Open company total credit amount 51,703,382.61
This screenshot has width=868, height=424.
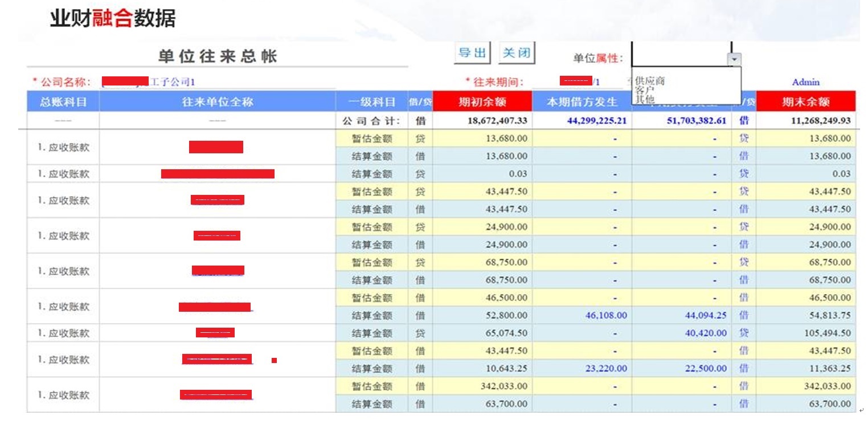(696, 121)
